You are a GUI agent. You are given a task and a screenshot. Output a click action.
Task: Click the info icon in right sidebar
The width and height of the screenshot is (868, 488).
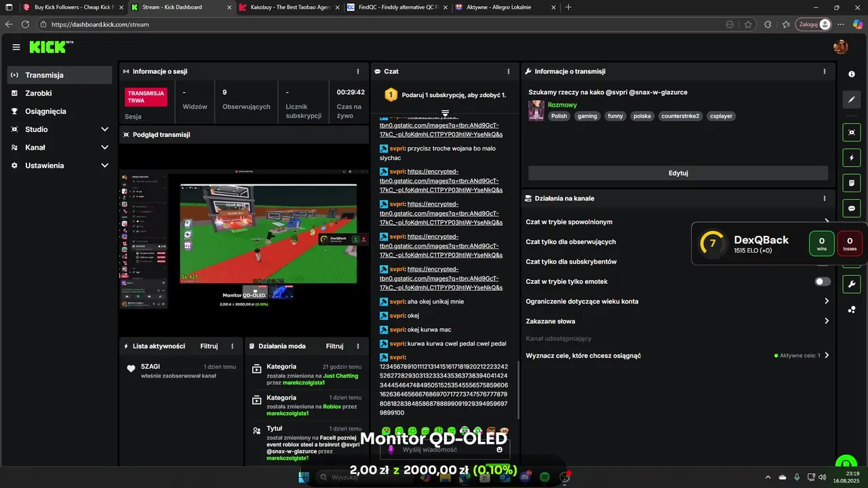pyautogui.click(x=852, y=74)
